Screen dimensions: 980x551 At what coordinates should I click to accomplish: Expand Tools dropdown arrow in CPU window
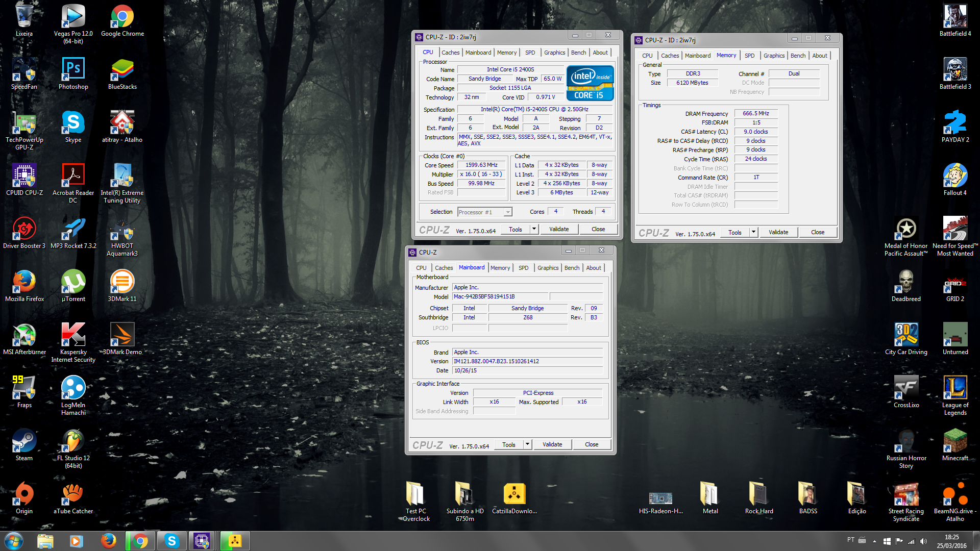click(x=534, y=229)
